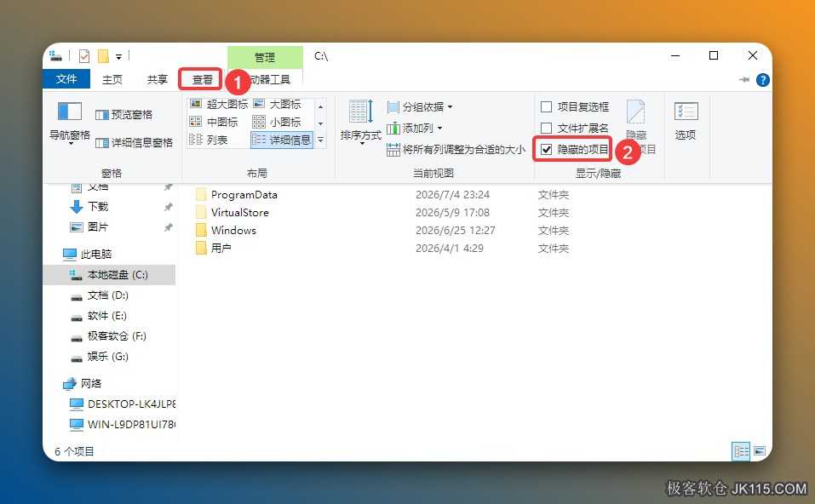The image size is (815, 504).
Task: Select 娱乐 (G:) drive
Action: (107, 357)
